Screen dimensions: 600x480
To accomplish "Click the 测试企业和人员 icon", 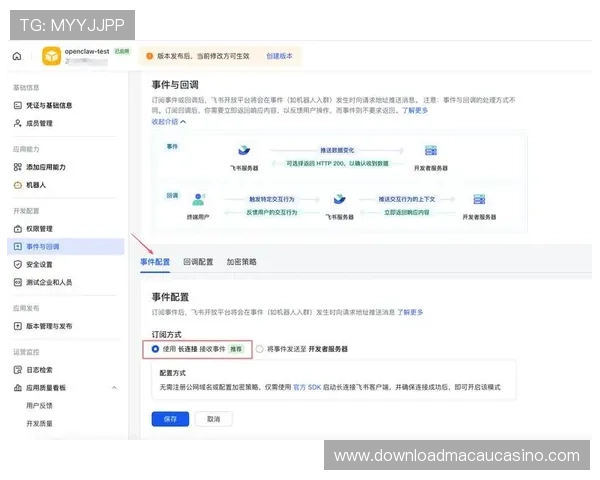I will (x=18, y=282).
